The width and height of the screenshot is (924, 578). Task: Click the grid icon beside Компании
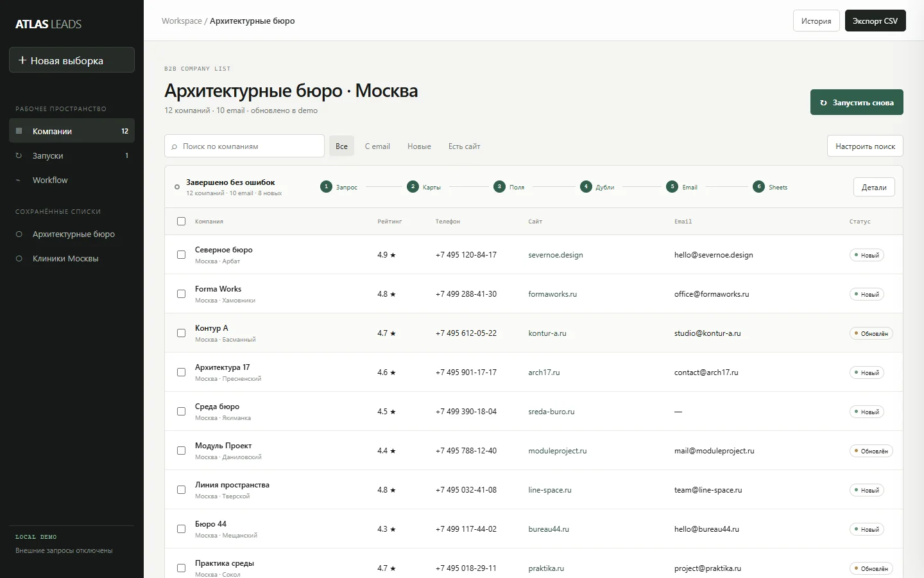pyautogui.click(x=19, y=131)
